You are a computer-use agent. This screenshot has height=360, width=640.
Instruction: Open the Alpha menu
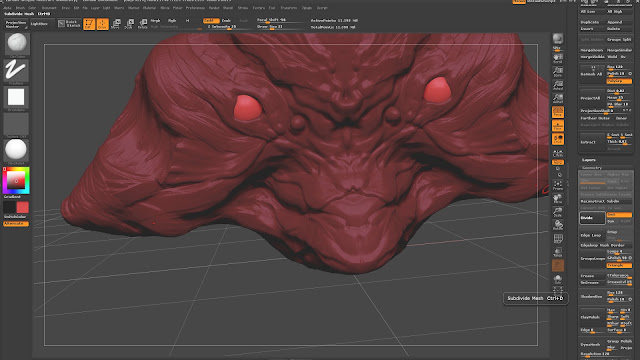click(7, 8)
